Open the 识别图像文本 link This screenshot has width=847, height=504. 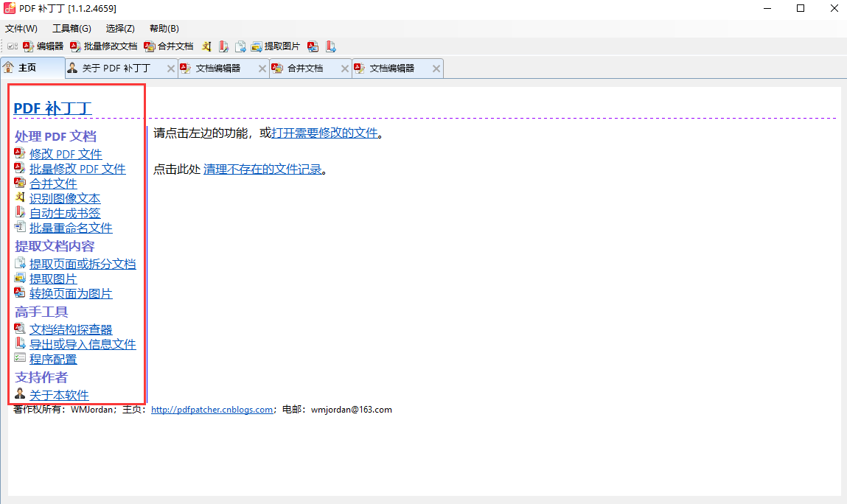tap(65, 198)
